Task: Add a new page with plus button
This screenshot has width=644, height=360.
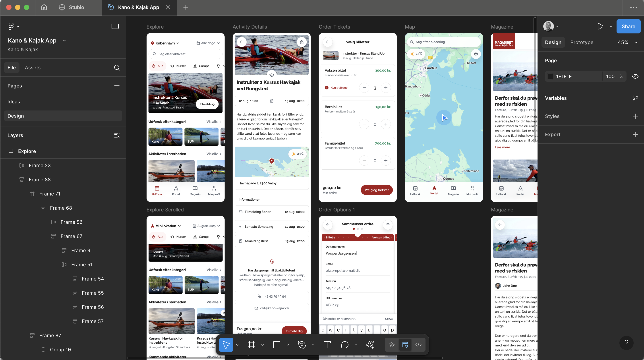Action: 117,86
